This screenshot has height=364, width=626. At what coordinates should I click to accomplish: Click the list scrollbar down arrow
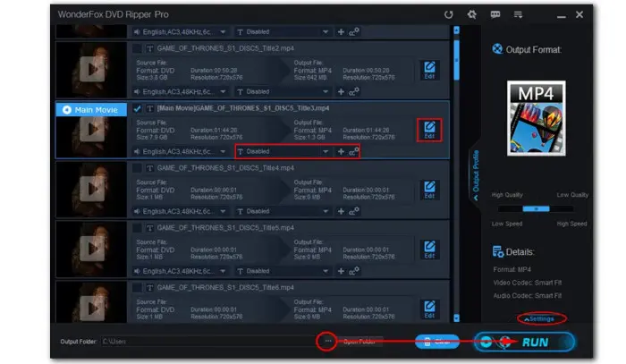[457, 318]
